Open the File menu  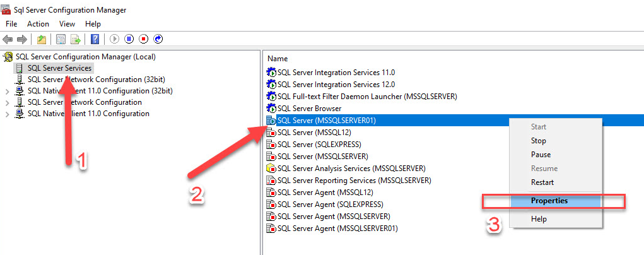tap(11, 24)
